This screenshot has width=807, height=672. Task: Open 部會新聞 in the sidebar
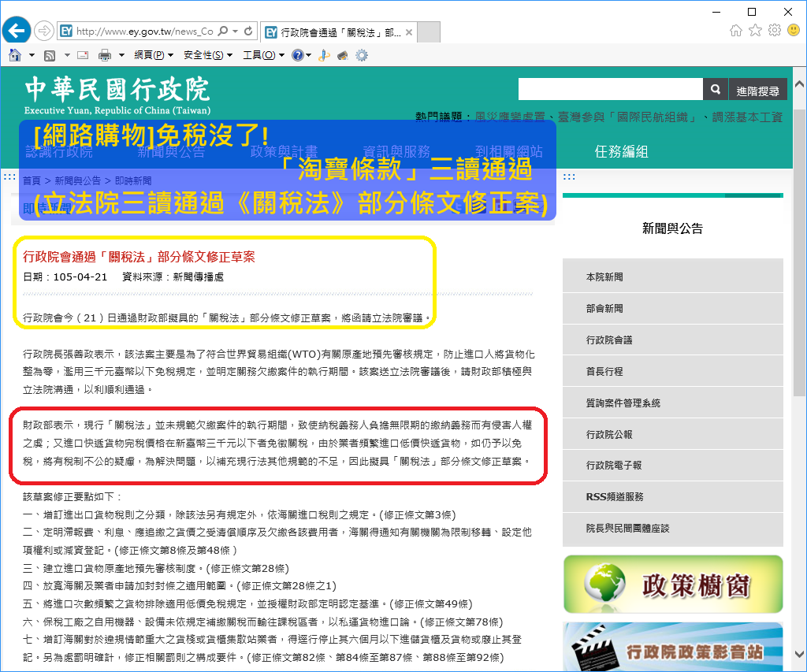(x=673, y=308)
